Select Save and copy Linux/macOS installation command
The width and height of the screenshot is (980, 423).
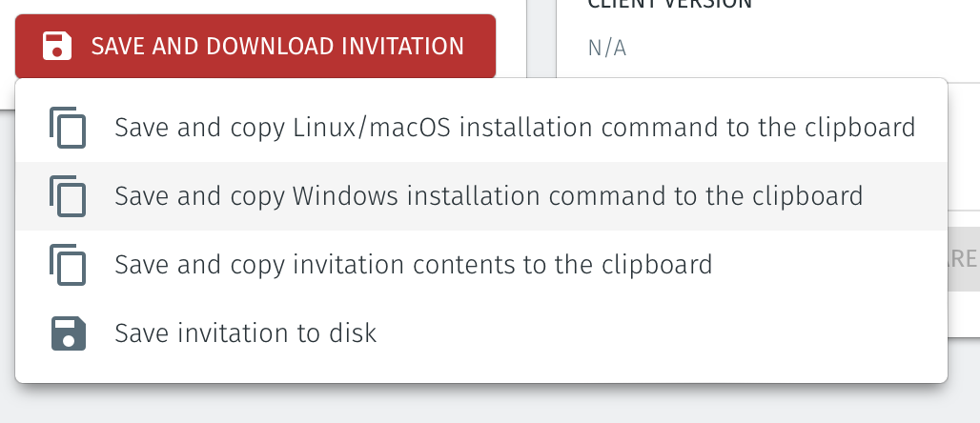(515, 128)
